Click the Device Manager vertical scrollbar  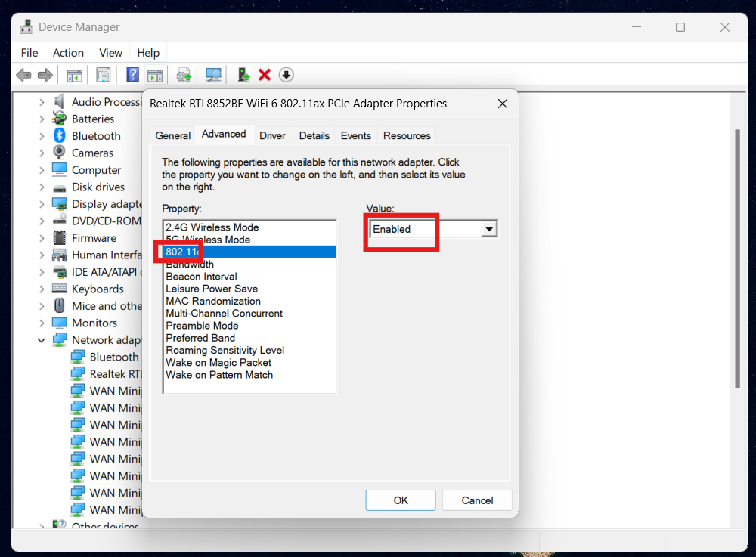[x=737, y=258]
